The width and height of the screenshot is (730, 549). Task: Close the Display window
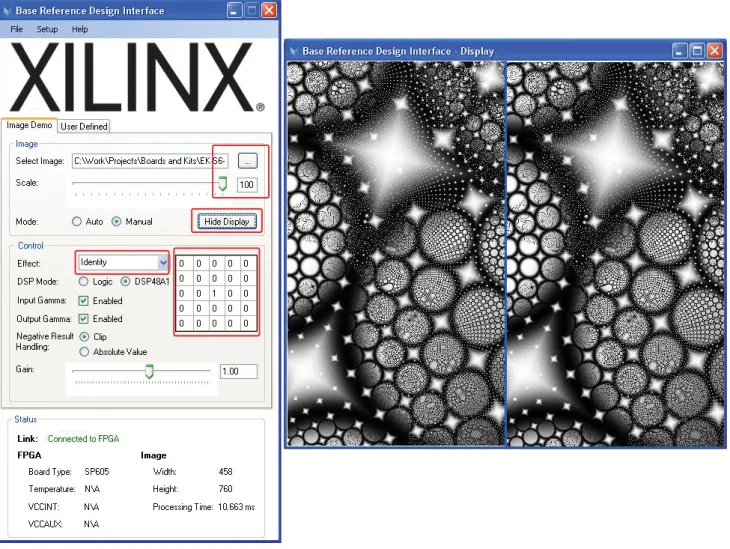715,50
